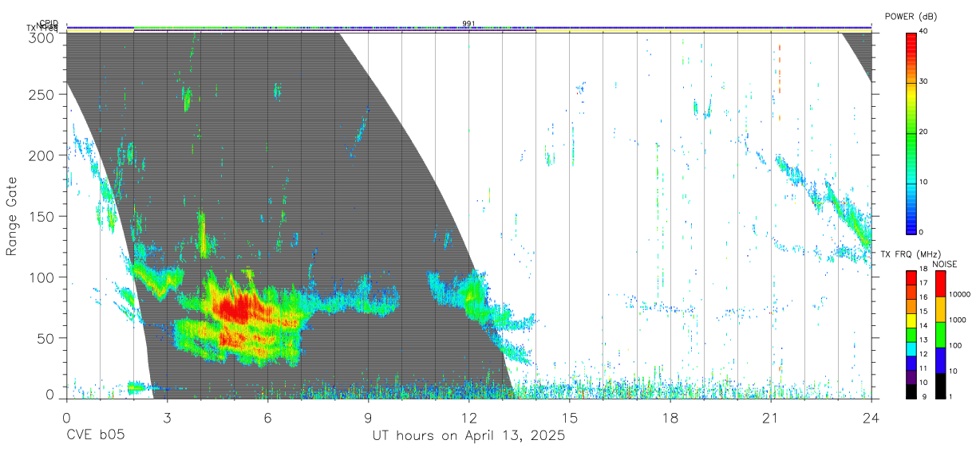The width and height of the screenshot is (980, 452).
Task: Click the 'CVE b05' radar beam label
Action: 95,436
